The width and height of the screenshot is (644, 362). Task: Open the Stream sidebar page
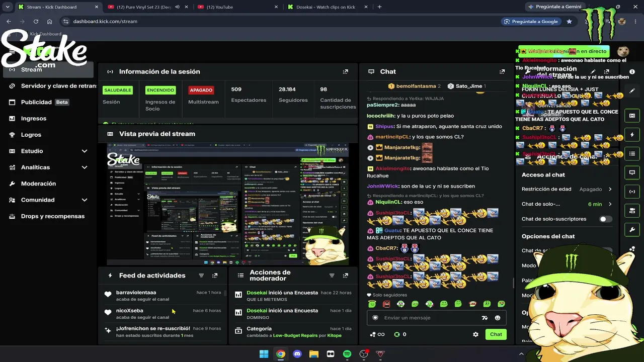pos(48,69)
